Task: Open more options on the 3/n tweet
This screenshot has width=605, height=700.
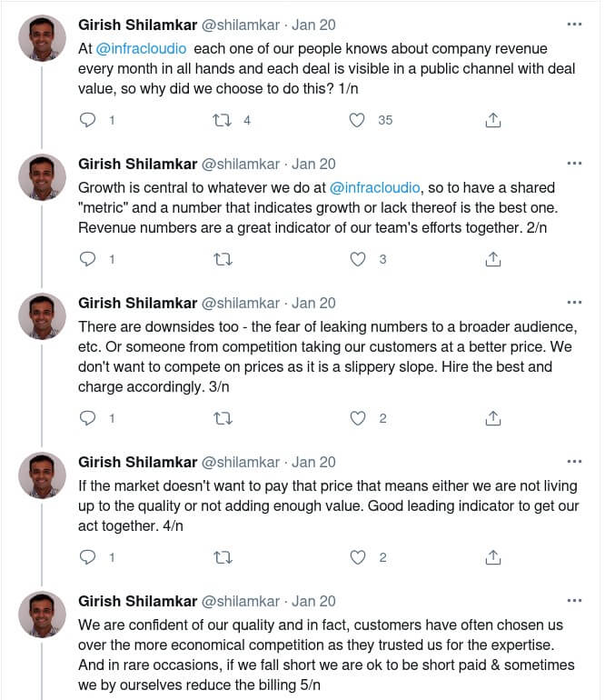Action: tap(574, 302)
